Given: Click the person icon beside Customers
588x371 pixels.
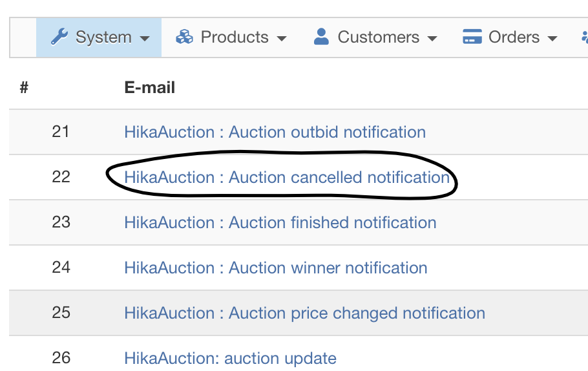Looking at the screenshot, I should [x=321, y=37].
